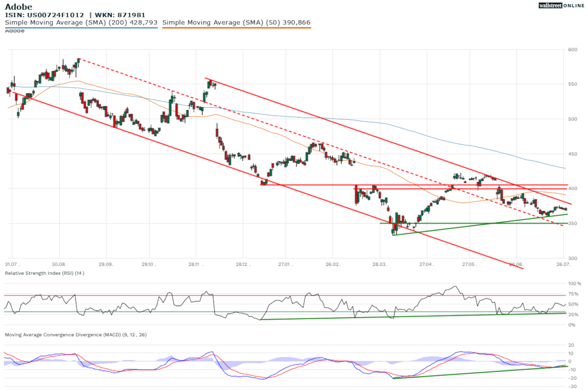
Task: Click the 26.02. date label
Action: [x=332, y=265]
